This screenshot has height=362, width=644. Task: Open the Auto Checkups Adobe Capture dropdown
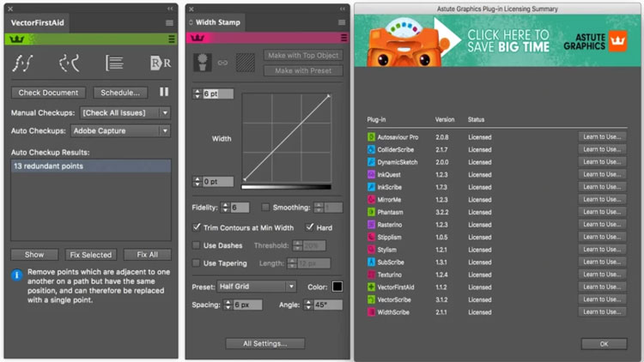tap(121, 131)
